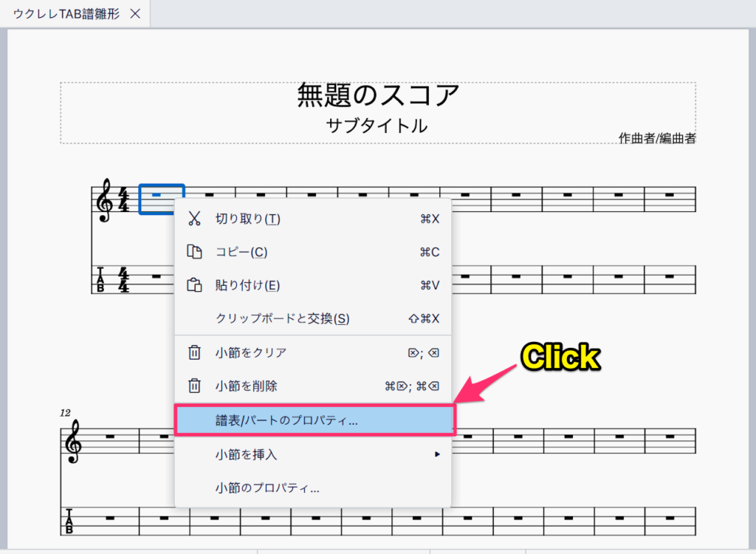Viewport: 756px width, 554px height.
Task: Click the measure number 12 marker
Action: point(66,413)
